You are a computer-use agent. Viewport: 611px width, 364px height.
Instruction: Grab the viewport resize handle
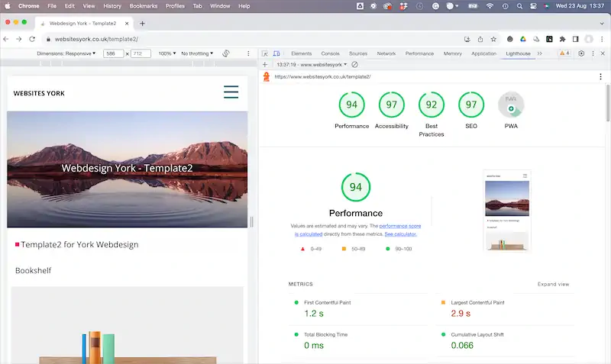point(252,221)
